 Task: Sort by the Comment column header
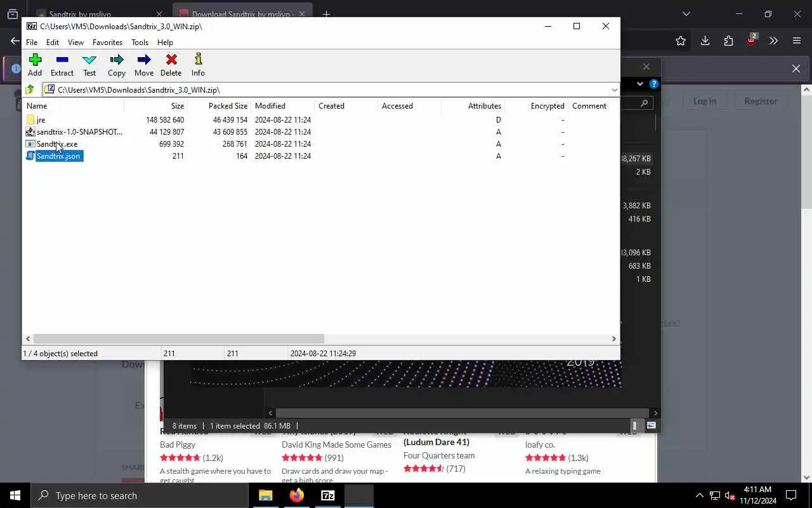click(589, 106)
